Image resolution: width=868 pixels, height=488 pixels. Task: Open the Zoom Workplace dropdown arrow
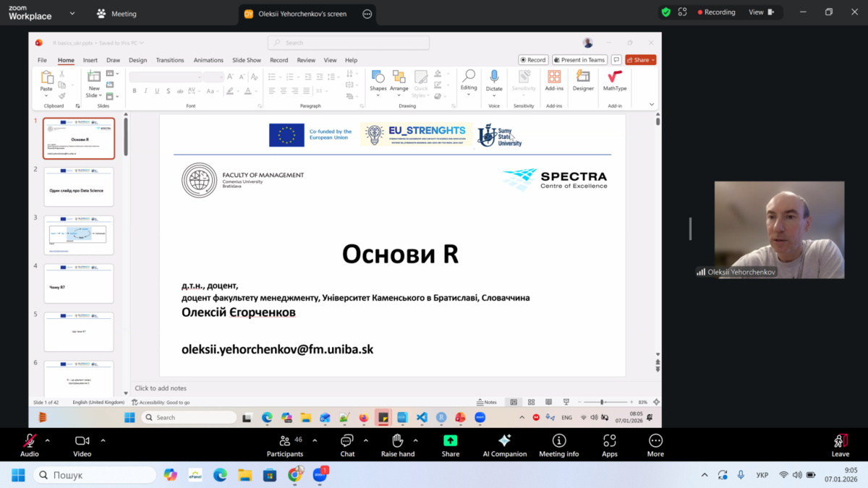[x=72, y=13]
